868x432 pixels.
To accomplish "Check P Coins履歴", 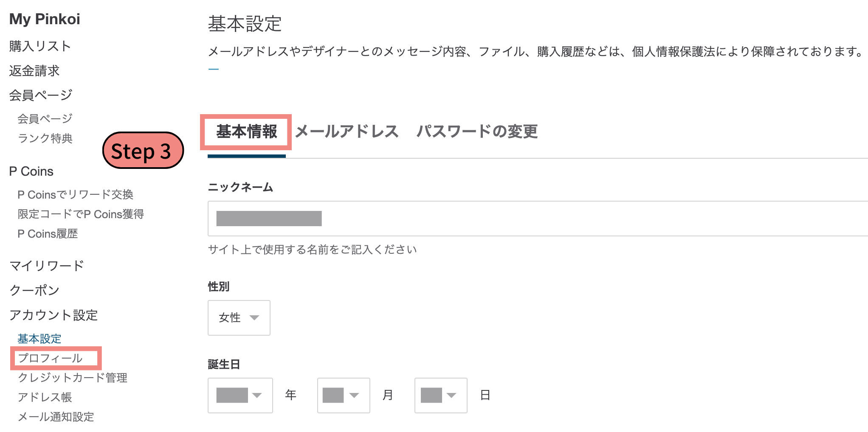I will pos(47,233).
